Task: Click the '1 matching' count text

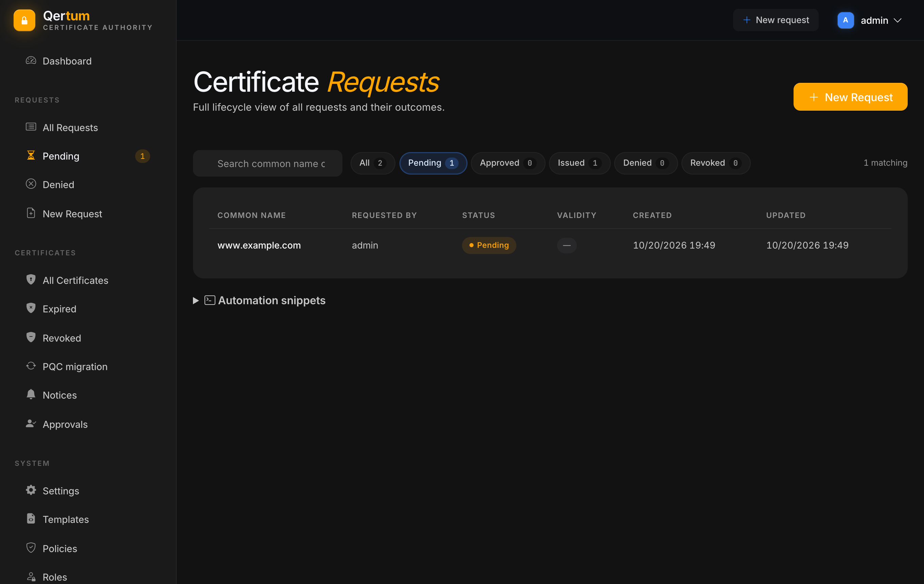Action: click(x=885, y=163)
